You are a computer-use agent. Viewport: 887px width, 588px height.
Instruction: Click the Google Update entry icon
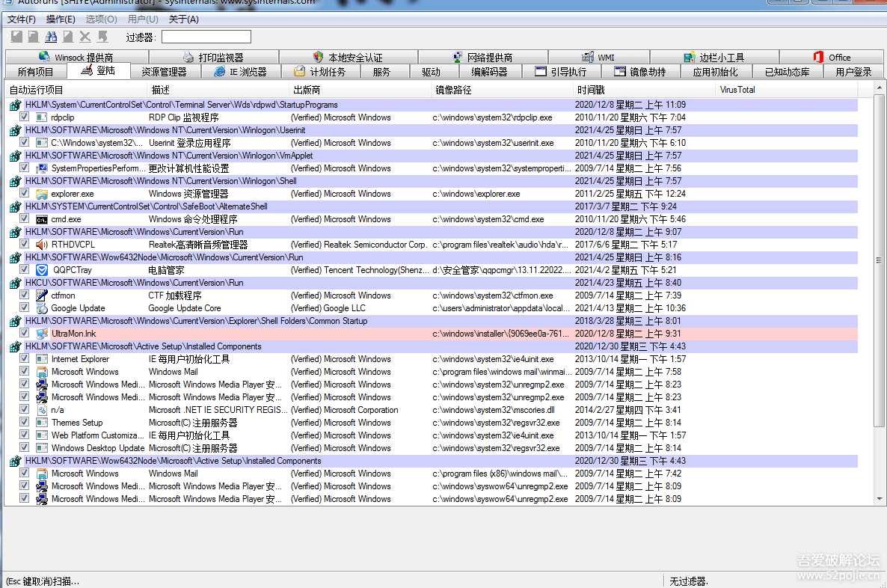40,308
